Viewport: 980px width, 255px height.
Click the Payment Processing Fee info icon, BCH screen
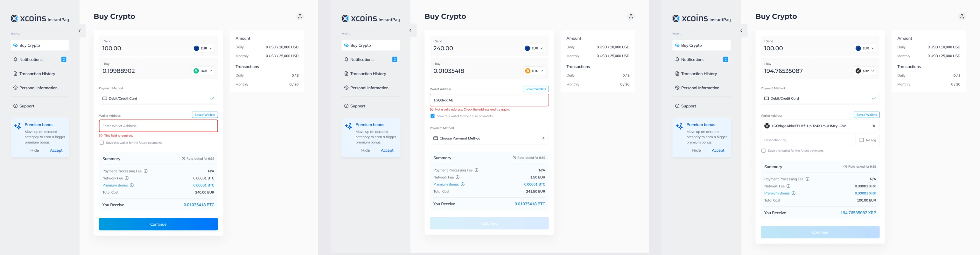[146, 171]
